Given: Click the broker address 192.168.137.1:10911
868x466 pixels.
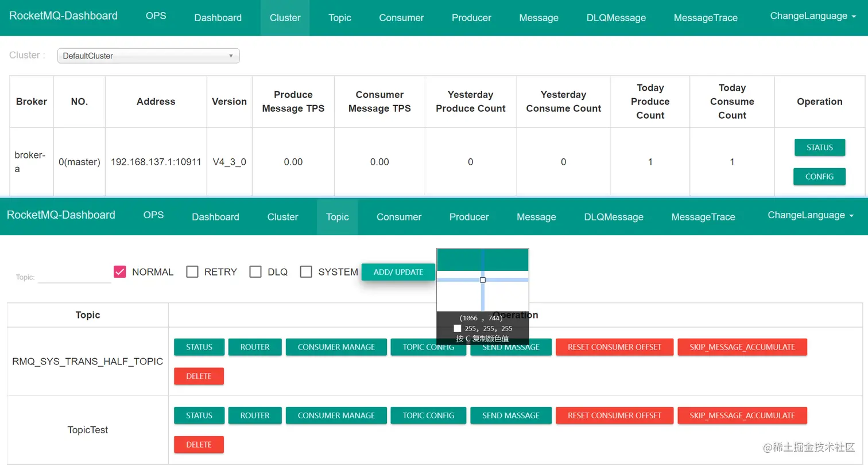Looking at the screenshot, I should (x=156, y=162).
